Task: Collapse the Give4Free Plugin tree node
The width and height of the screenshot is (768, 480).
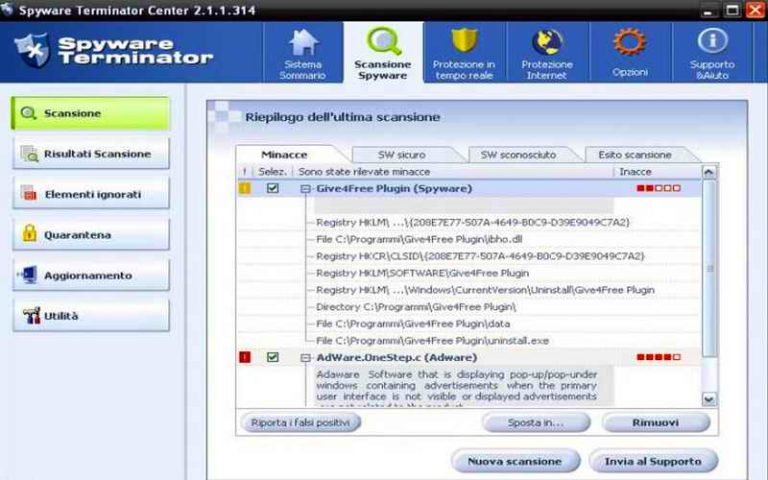Action: pyautogui.click(x=306, y=189)
